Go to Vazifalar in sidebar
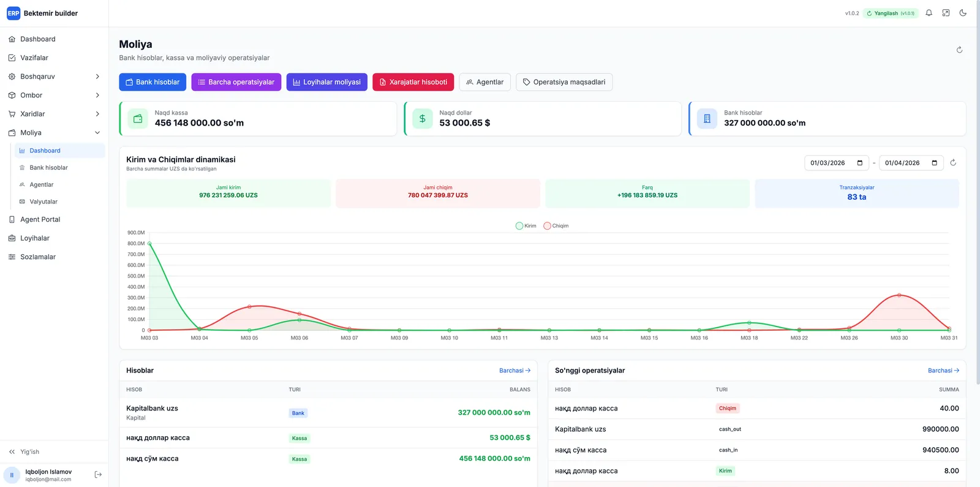Viewport: 980px width, 487px height. pos(55,58)
